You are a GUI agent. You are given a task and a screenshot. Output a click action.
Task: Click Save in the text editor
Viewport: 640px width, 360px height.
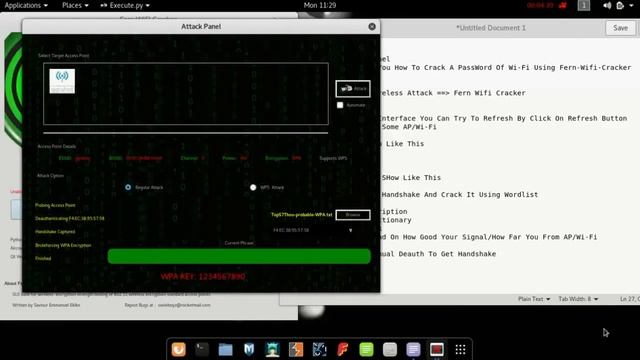[x=620, y=28]
